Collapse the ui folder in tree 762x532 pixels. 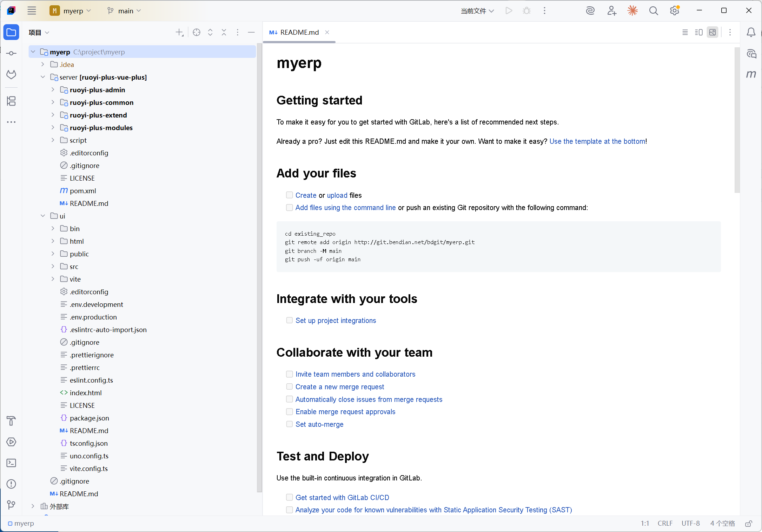(x=43, y=216)
